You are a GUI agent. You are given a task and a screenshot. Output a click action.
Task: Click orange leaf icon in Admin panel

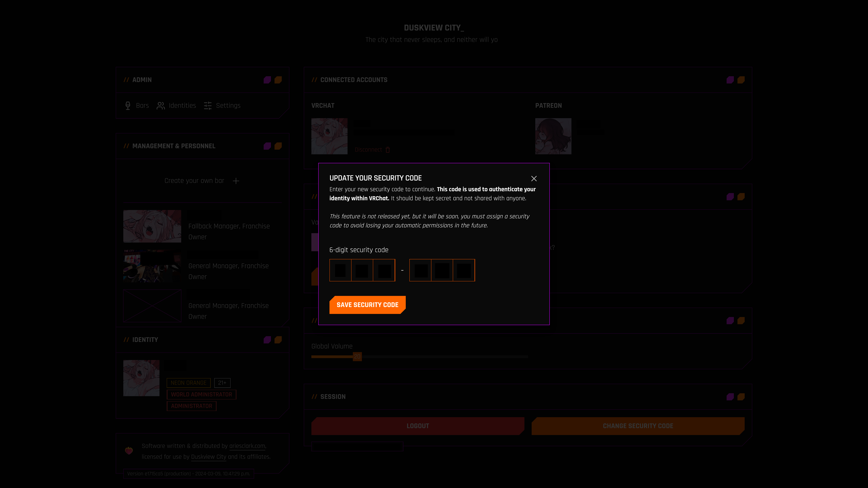278,80
